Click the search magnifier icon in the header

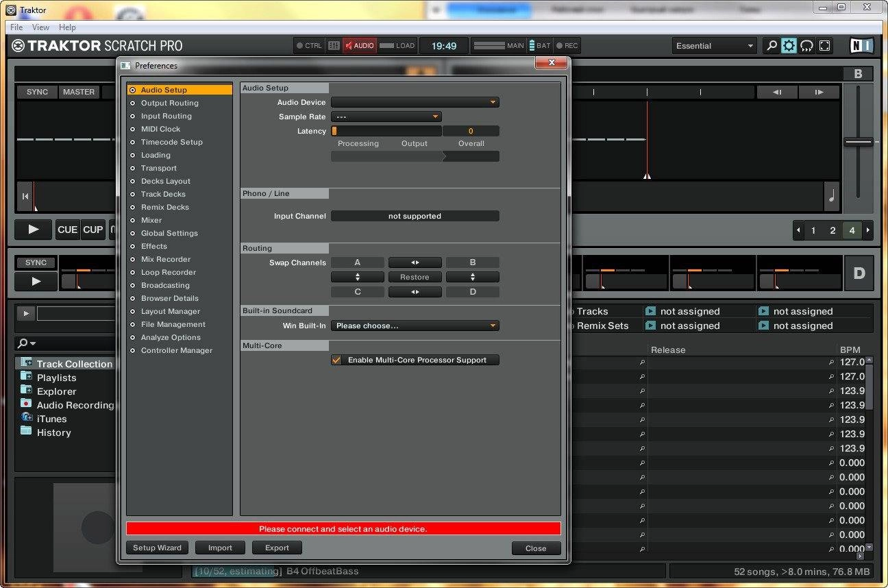coord(772,46)
